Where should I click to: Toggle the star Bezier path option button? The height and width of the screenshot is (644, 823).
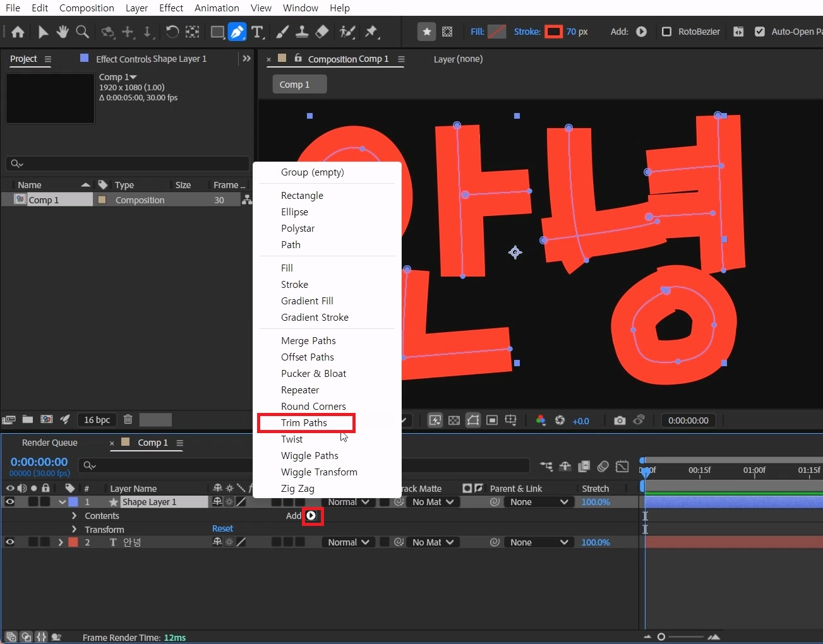[x=427, y=32]
